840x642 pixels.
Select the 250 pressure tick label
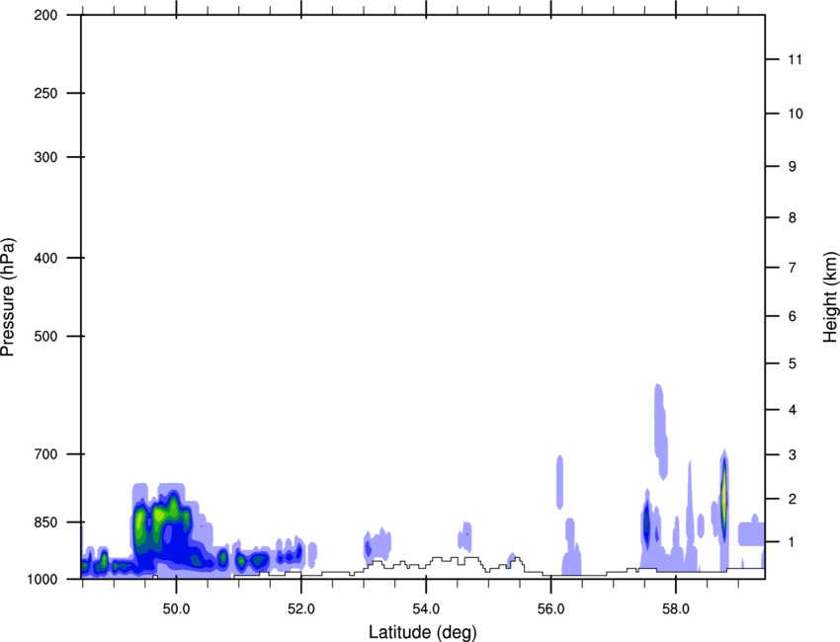pos(45,93)
